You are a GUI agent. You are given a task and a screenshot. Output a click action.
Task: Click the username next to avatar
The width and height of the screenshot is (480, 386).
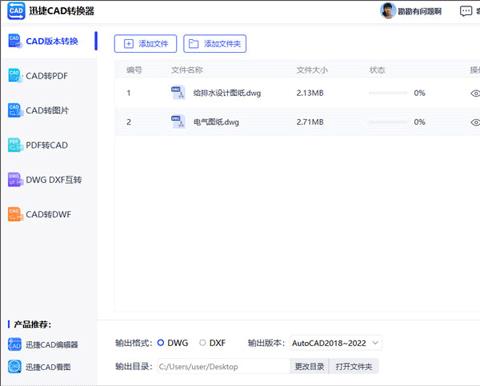pos(420,12)
